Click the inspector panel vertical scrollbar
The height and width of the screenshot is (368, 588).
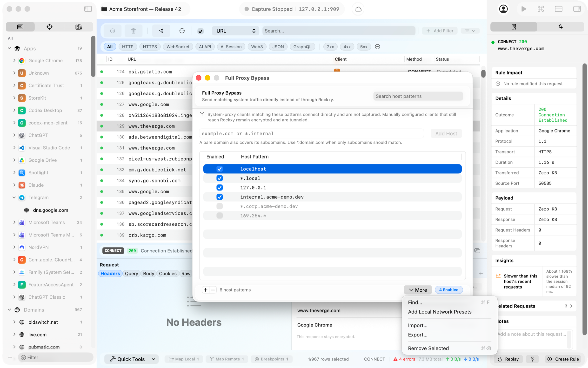tap(584, 200)
